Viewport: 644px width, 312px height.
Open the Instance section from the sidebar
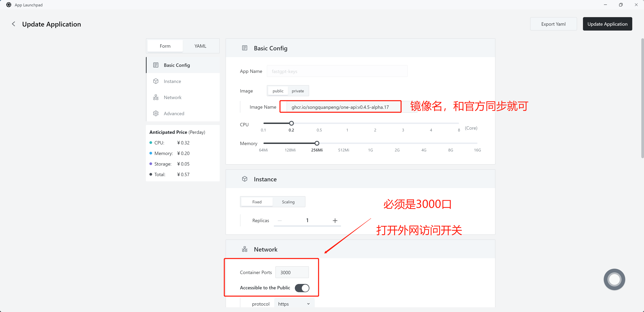pos(172,81)
